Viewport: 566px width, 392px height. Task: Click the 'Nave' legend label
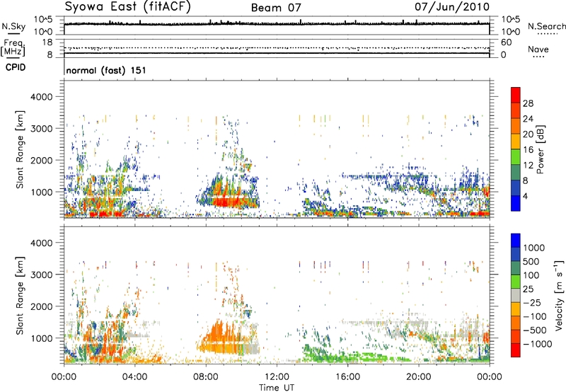[538, 49]
